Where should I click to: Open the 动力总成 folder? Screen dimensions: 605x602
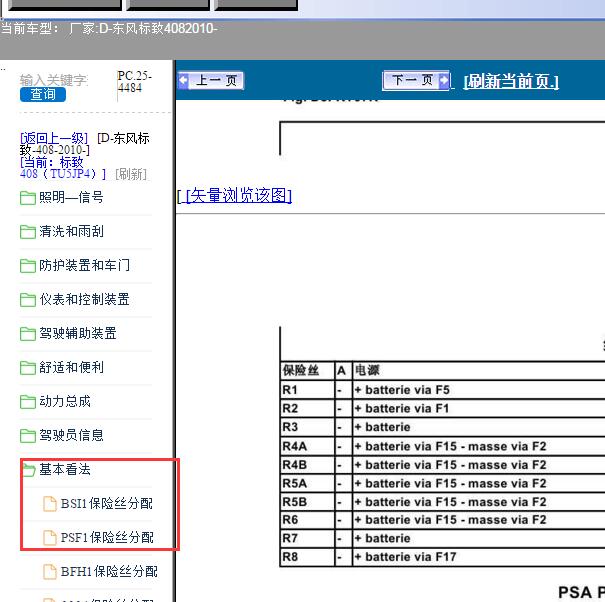click(x=65, y=401)
